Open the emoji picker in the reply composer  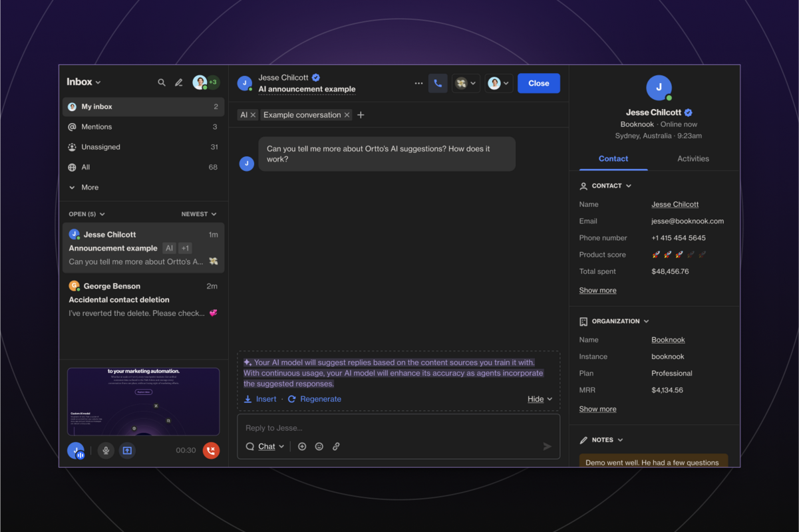(319, 446)
